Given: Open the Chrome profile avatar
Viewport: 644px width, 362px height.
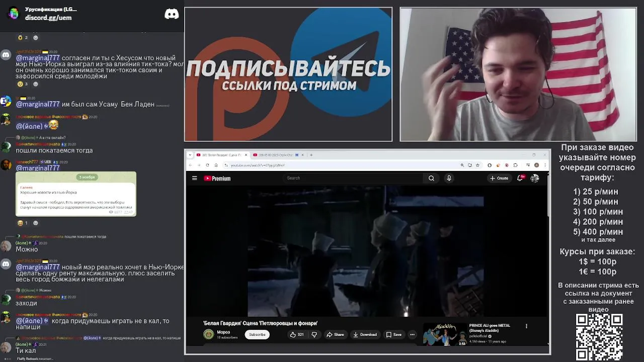Looking at the screenshot, I should (x=536, y=165).
